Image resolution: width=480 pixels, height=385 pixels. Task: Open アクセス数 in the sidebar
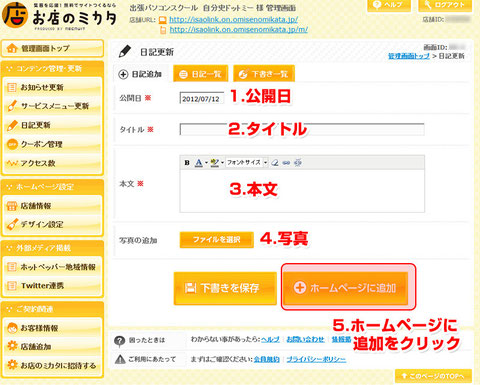(52, 163)
